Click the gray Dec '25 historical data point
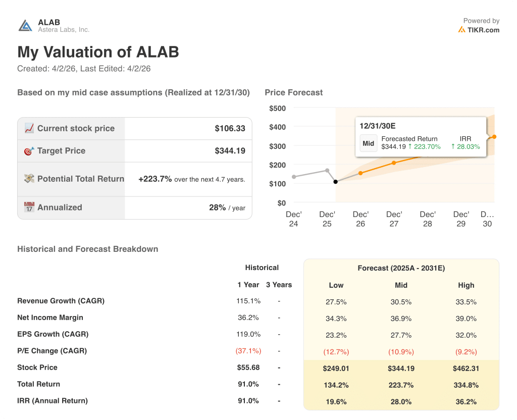Image resolution: width=517 pixels, height=420 pixels. tap(327, 171)
